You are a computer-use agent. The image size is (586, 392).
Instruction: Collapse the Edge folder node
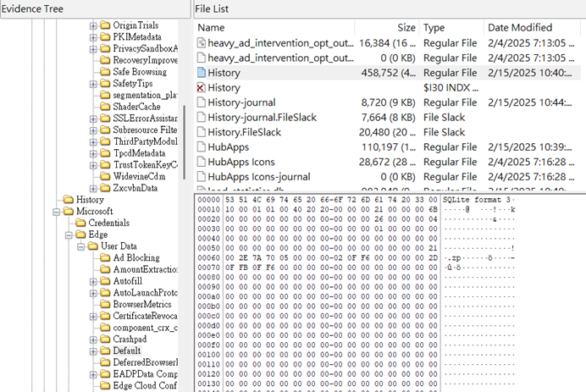point(69,235)
